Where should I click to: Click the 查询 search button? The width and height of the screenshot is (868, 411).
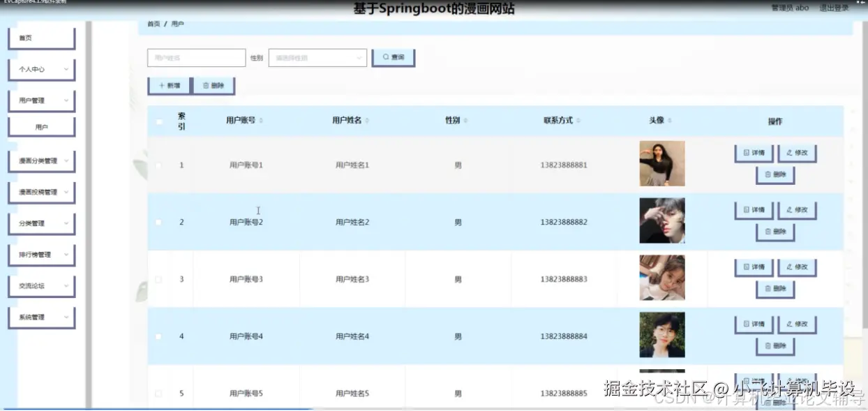click(394, 57)
